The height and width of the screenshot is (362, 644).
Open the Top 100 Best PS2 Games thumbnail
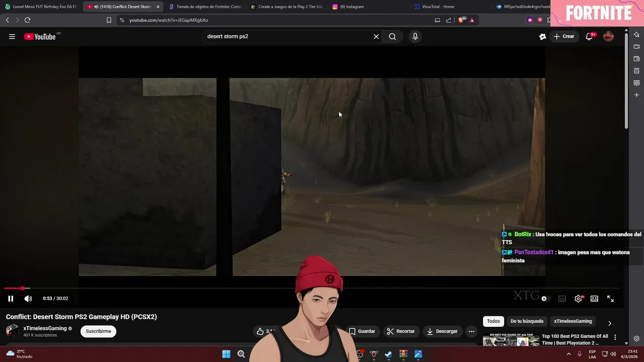tap(511, 339)
